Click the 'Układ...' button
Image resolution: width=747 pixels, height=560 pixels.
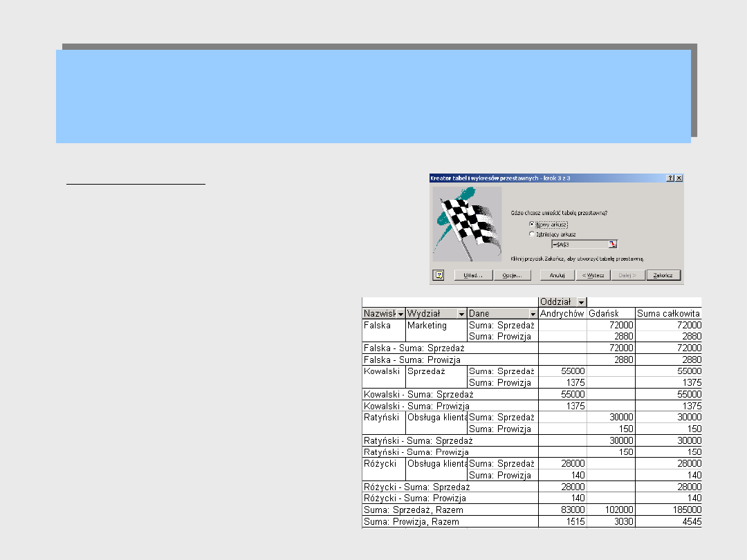tap(473, 274)
